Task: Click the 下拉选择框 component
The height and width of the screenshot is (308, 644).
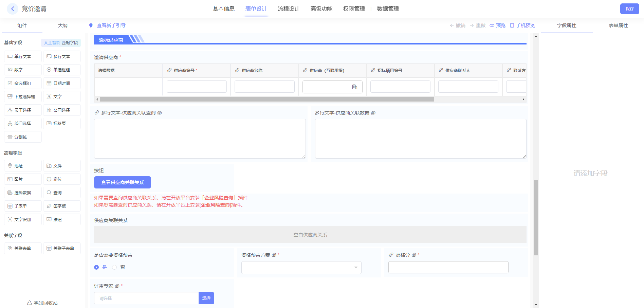Action: pos(23,97)
